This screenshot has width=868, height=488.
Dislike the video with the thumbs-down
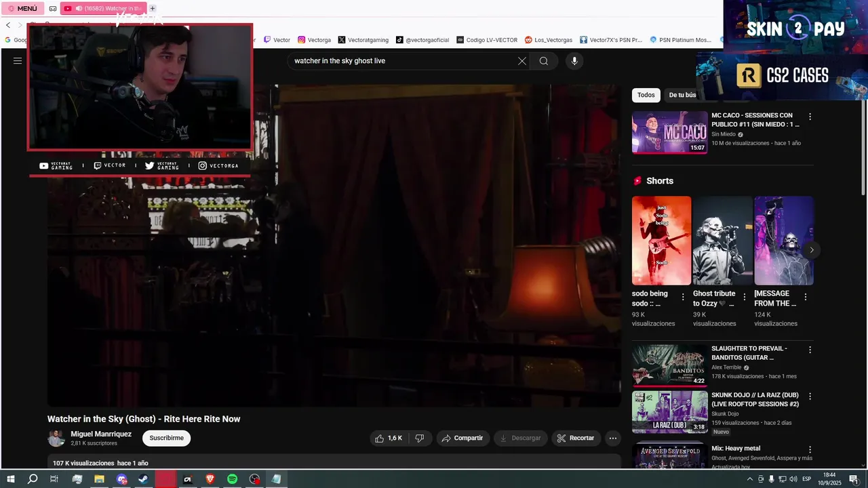click(420, 438)
